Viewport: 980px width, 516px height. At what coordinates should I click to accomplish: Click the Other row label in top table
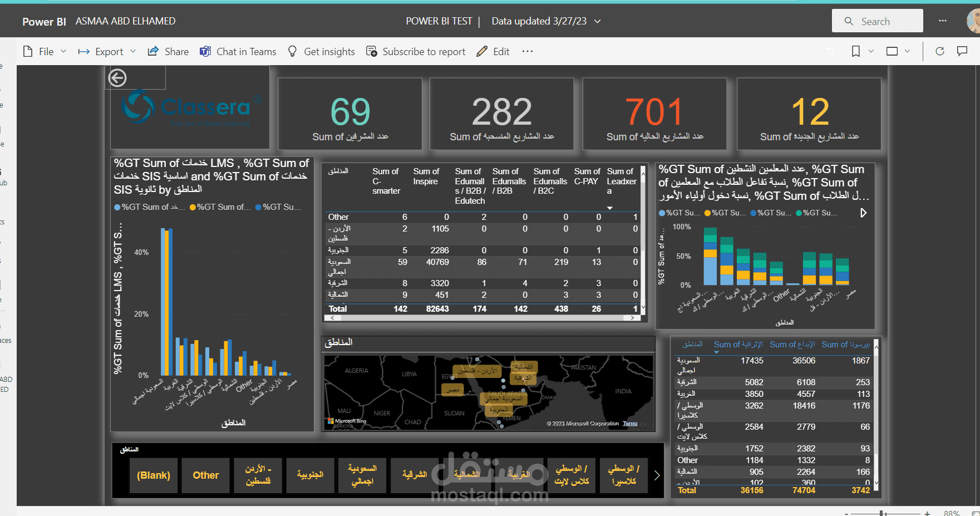click(338, 217)
